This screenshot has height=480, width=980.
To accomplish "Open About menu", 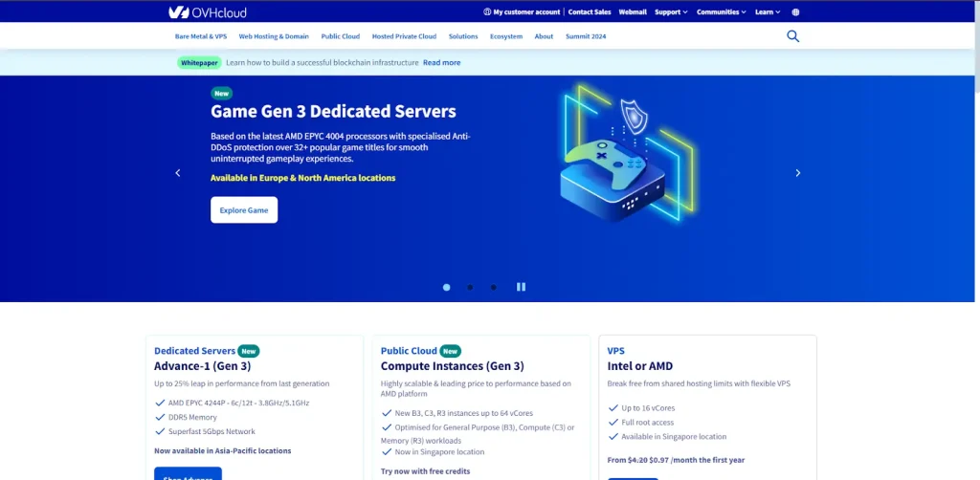I will (x=544, y=36).
